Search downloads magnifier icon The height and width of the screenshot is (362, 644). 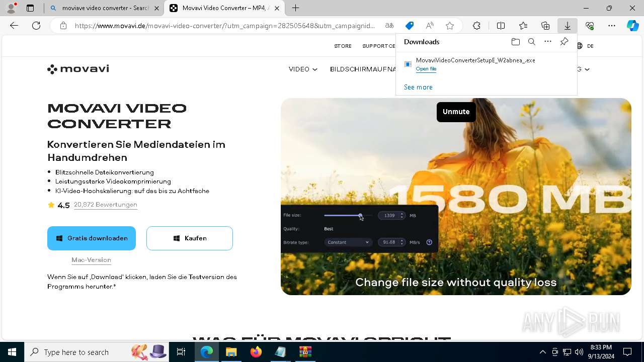tap(531, 42)
